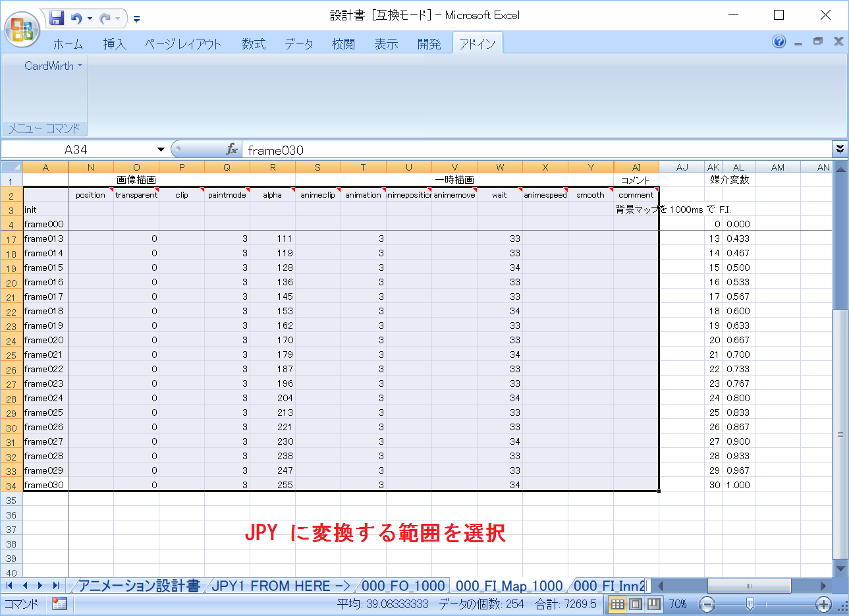The height and width of the screenshot is (616, 849).
Task: Click the zoom slider handle
Action: pyautogui.click(x=750, y=604)
